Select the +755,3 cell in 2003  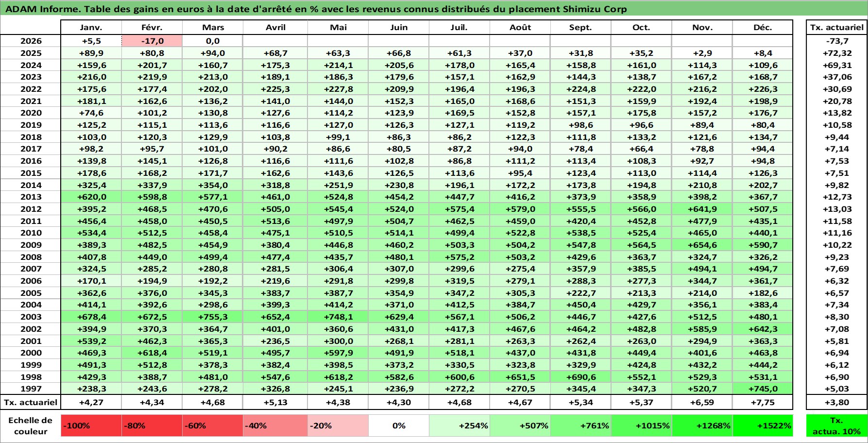[213, 317]
